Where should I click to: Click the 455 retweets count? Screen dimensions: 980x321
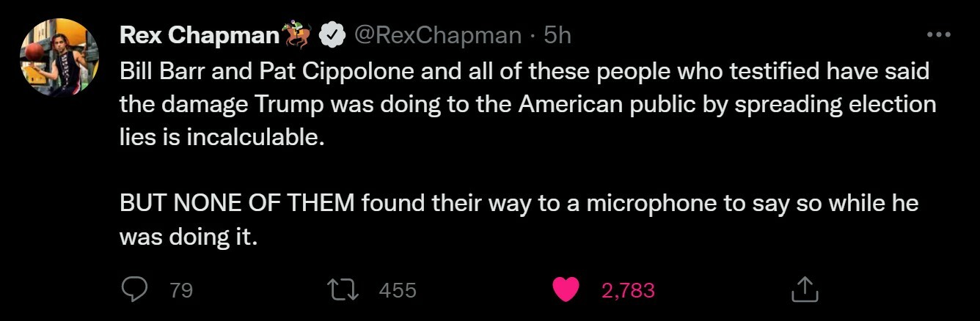(x=398, y=291)
